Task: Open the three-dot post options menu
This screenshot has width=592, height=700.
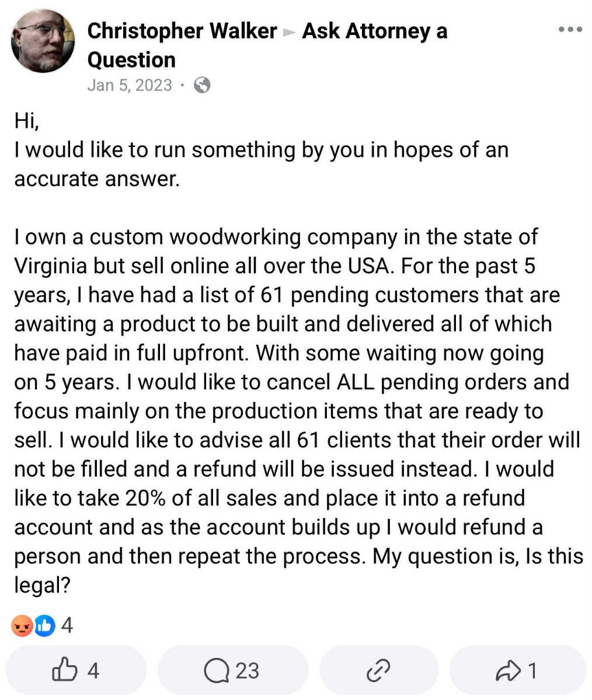Action: point(570,29)
